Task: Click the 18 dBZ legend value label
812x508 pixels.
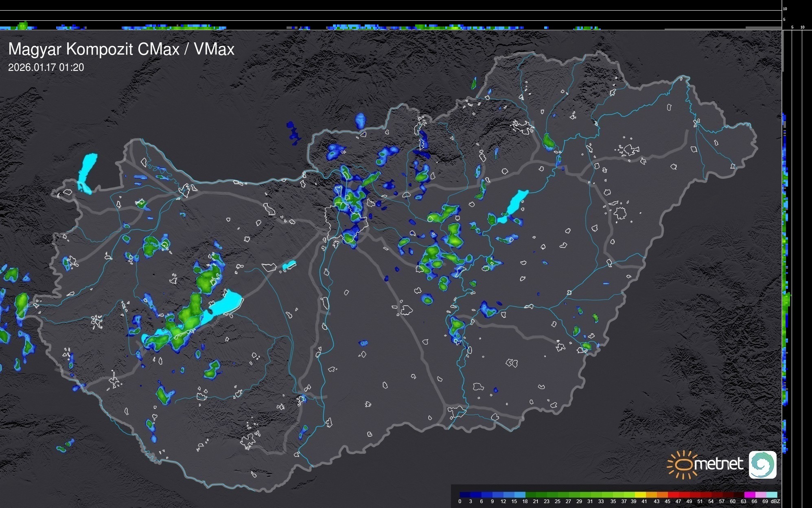Action: click(525, 501)
